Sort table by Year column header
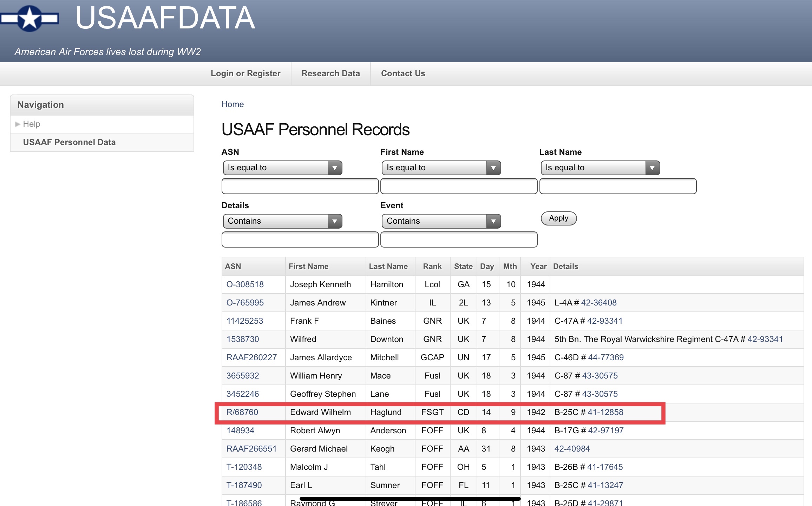 [538, 267]
